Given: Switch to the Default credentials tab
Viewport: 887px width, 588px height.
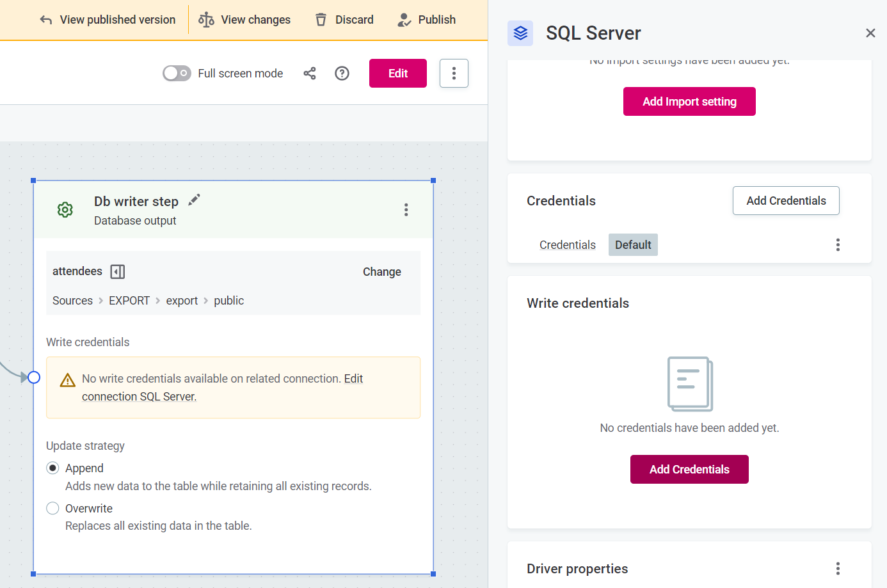Looking at the screenshot, I should (x=633, y=244).
